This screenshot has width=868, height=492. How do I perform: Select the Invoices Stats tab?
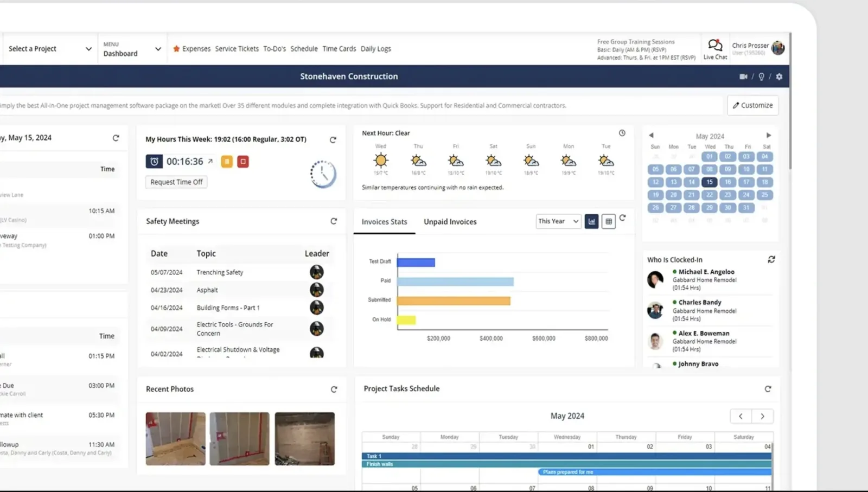click(x=384, y=222)
